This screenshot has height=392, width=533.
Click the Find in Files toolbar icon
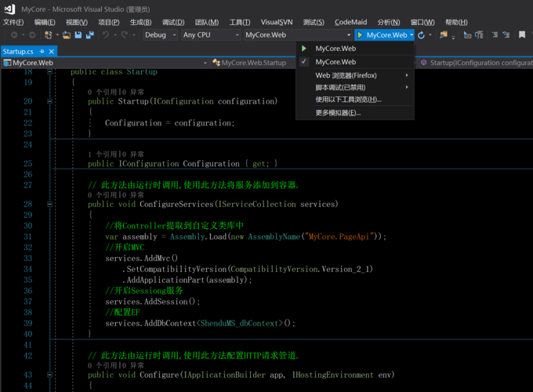(444, 34)
